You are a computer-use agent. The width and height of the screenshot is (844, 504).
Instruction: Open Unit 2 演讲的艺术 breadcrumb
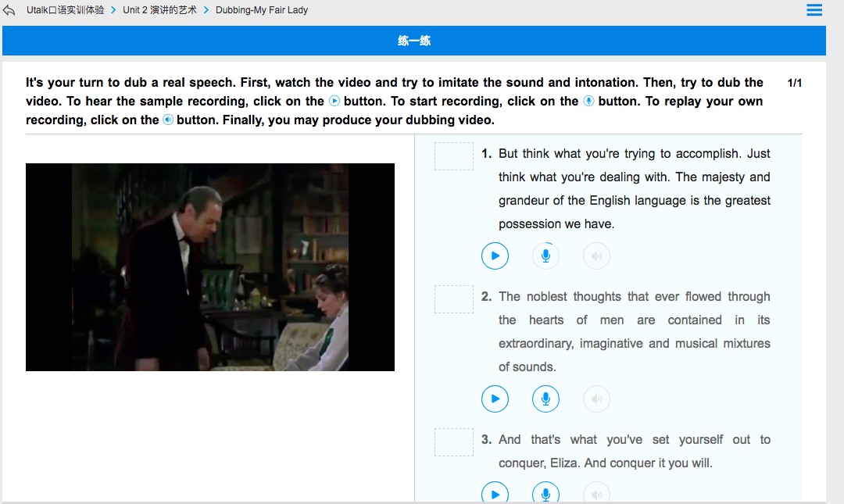pos(159,10)
